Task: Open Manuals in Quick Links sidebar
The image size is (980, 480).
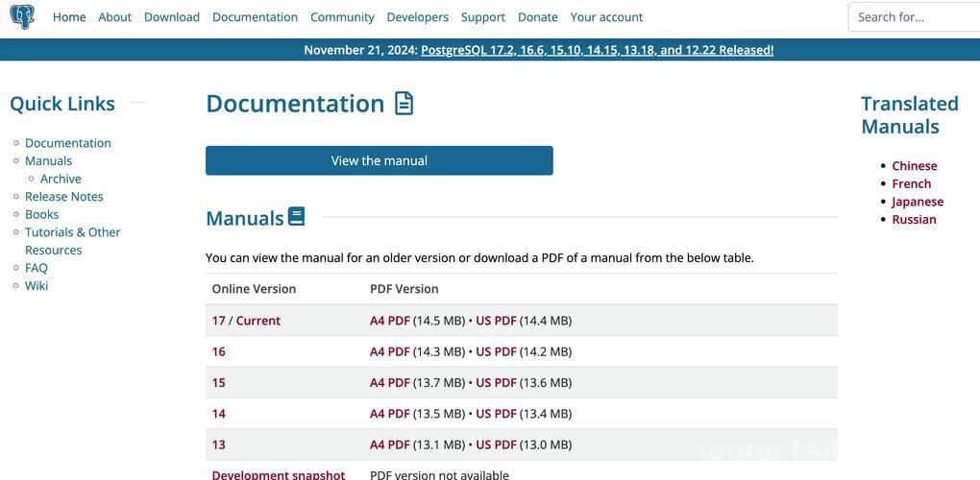Action: (x=48, y=161)
